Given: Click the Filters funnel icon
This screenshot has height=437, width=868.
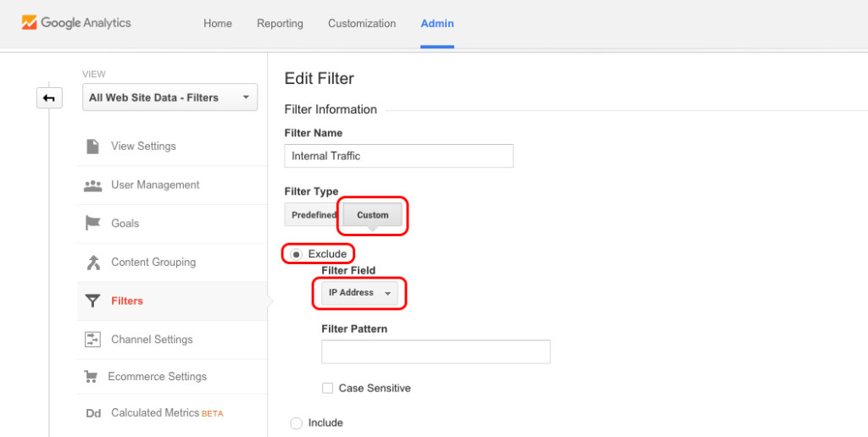Looking at the screenshot, I should coord(93,301).
